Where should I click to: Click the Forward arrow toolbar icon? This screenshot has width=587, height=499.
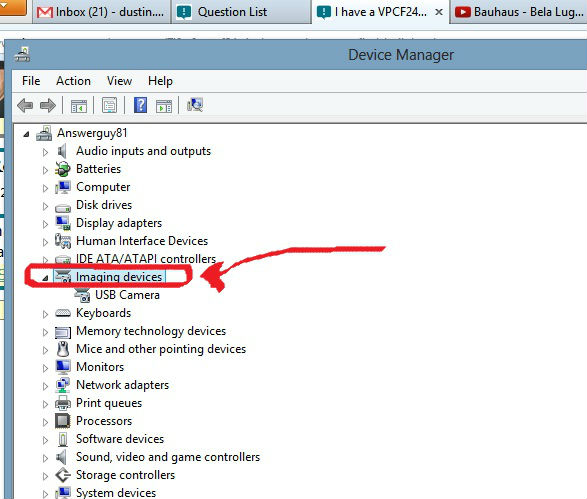(48, 106)
